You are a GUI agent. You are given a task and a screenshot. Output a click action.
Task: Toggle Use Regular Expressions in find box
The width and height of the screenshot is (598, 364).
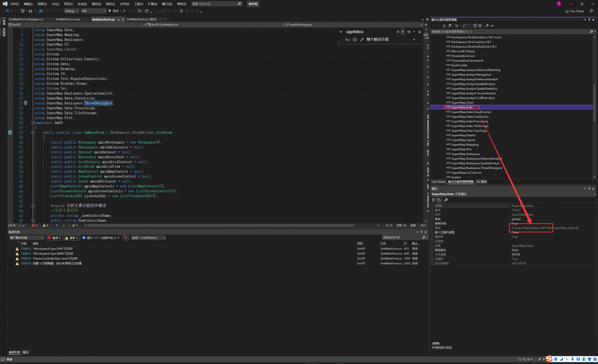(362, 39)
